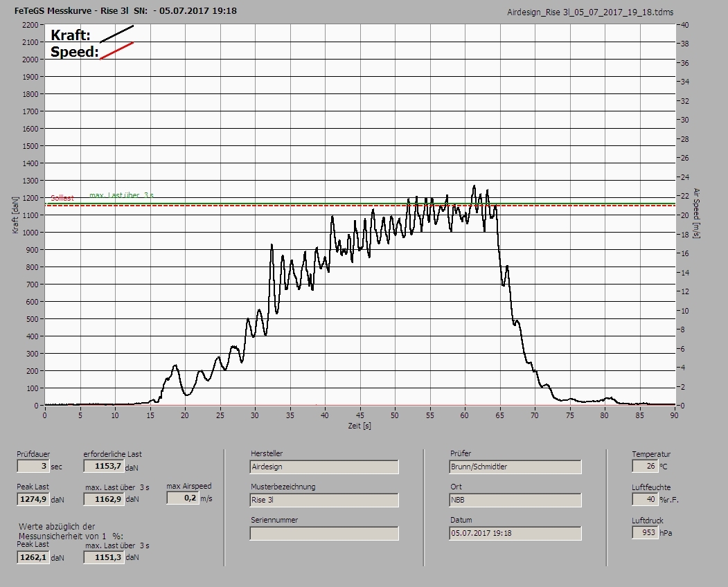Click the red 'Sollast' label on the chart
This screenshot has height=587, width=728.
62,198
